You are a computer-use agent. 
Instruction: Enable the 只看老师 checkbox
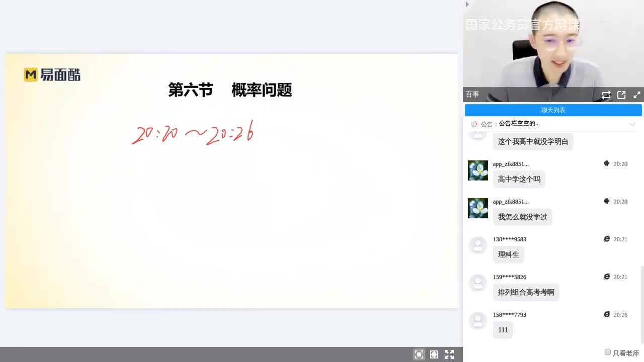tap(608, 352)
